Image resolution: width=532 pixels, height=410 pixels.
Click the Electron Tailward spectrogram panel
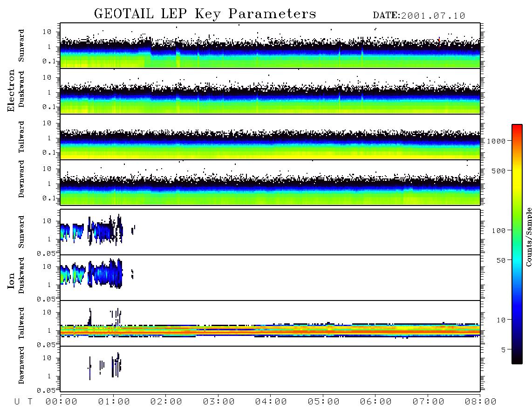point(270,137)
